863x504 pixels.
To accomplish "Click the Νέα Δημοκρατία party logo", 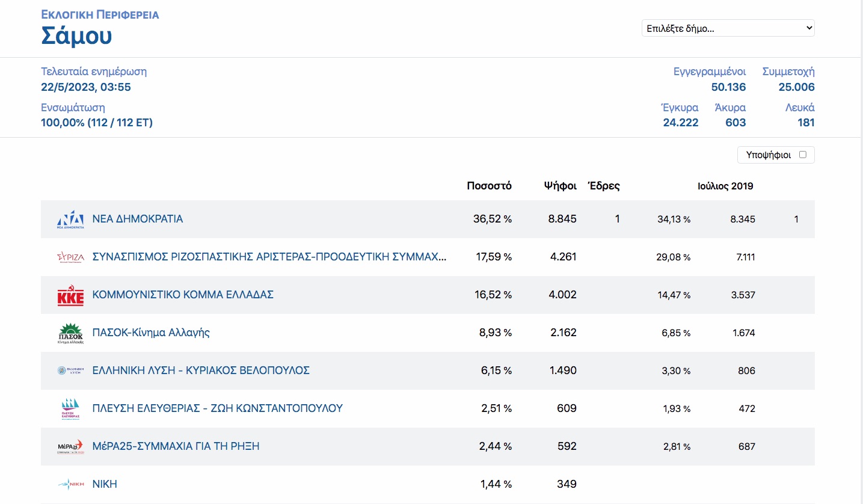I will point(70,220).
